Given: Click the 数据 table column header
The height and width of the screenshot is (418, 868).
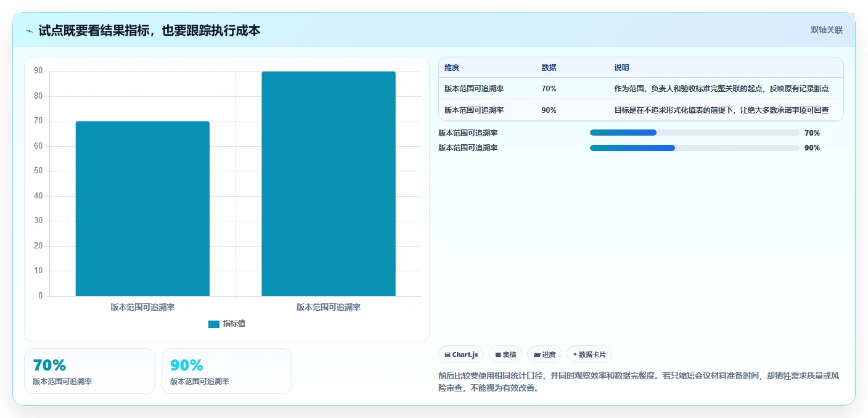Looking at the screenshot, I should coord(549,68).
